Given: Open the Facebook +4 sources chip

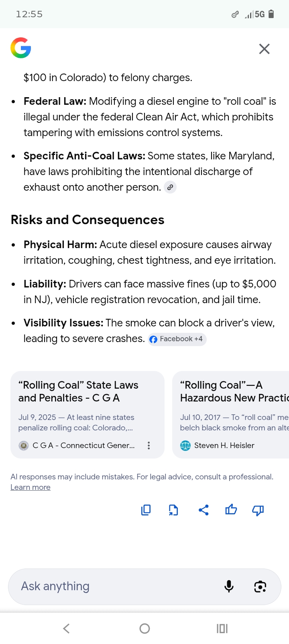Looking at the screenshot, I should [177, 339].
